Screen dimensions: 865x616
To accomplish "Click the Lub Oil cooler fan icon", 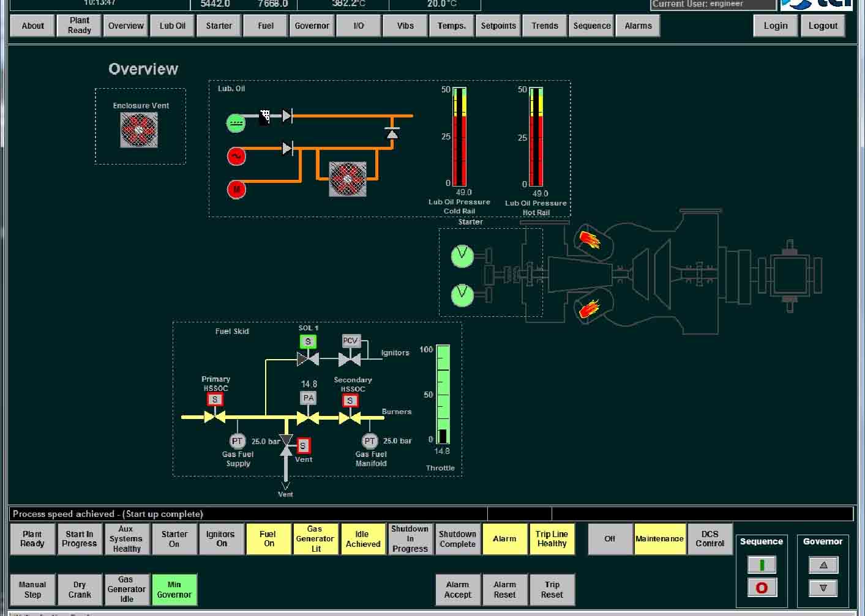I will coord(348,179).
